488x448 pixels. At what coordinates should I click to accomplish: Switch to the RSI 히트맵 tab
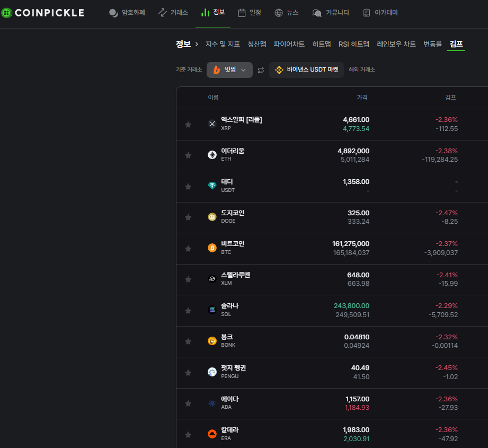(x=353, y=44)
